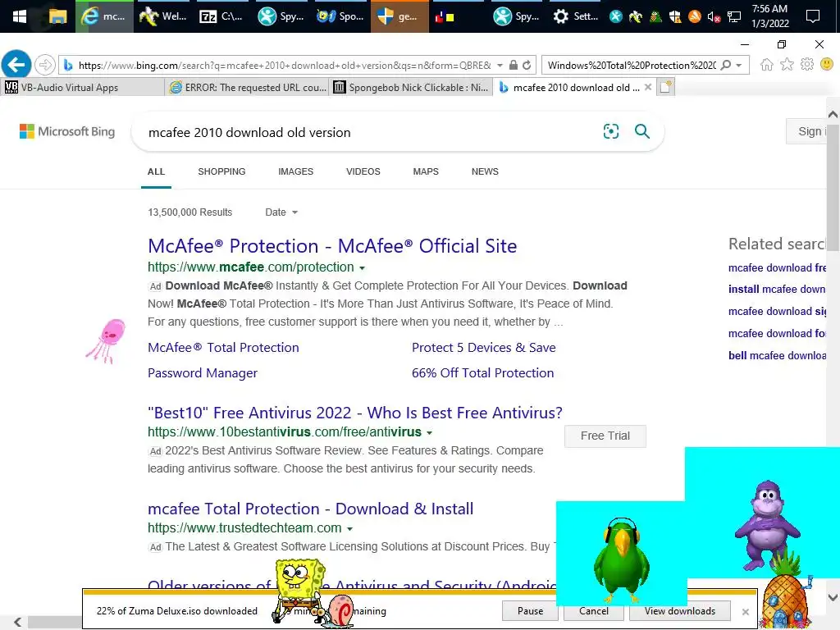Open the address bar history dropdown
The width and height of the screenshot is (840, 630).
click(500, 65)
